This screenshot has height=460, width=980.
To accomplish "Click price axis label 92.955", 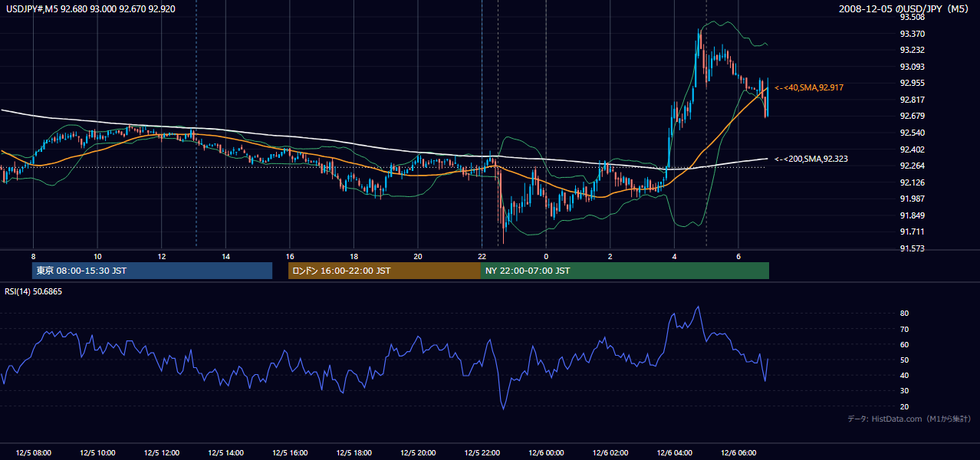I will 912,83.
